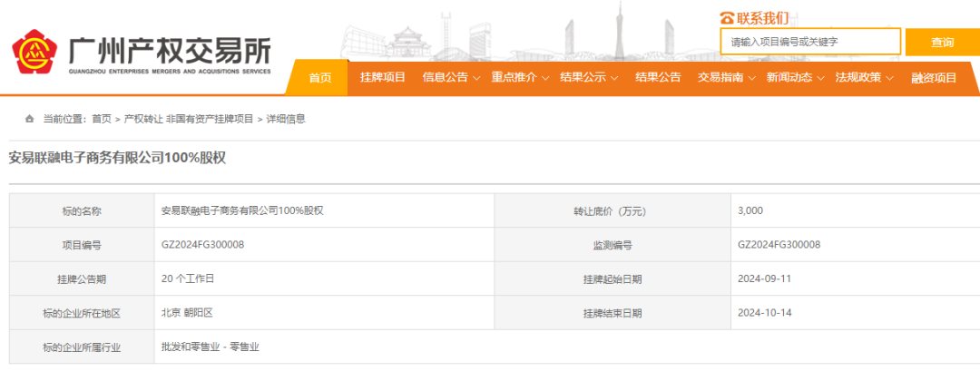Click the 挂牌结束日期 label cell
Image resolution: width=980 pixels, height=381 pixels.
(x=612, y=313)
